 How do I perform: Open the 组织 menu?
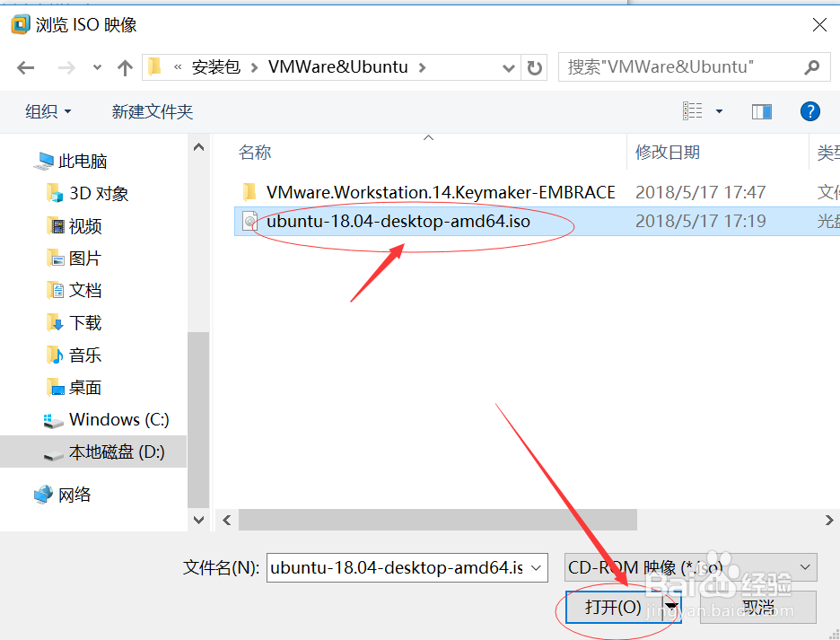click(48, 111)
